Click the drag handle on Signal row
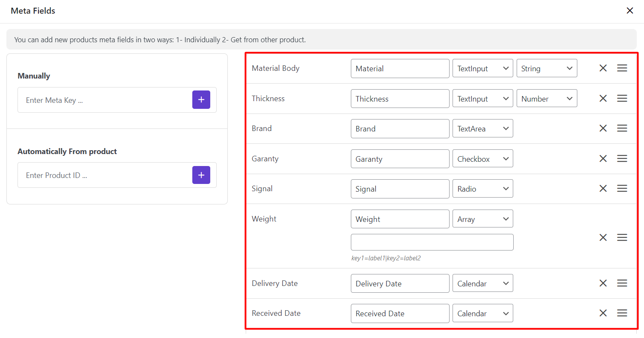 click(x=622, y=189)
